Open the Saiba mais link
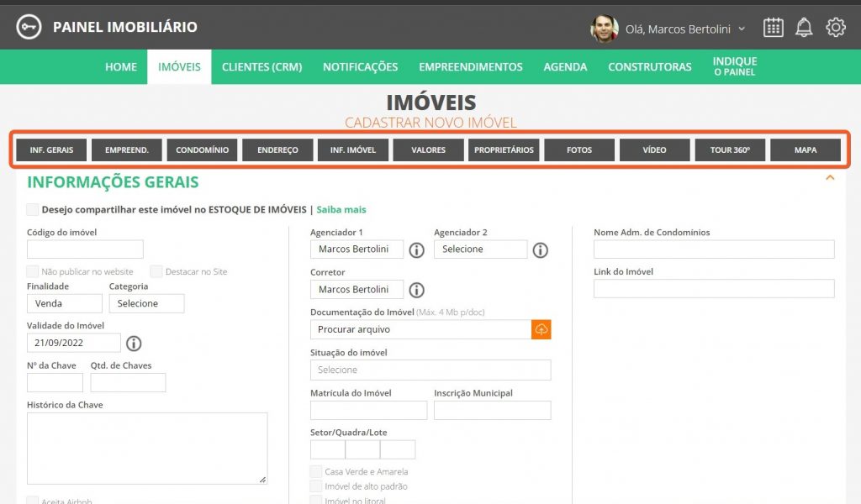Viewport: 861px width, 504px height. pos(341,210)
